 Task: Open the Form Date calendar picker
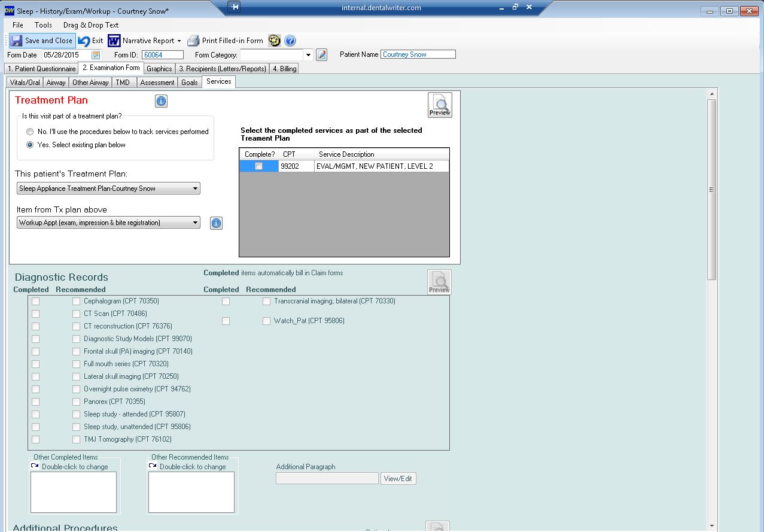tap(96, 55)
